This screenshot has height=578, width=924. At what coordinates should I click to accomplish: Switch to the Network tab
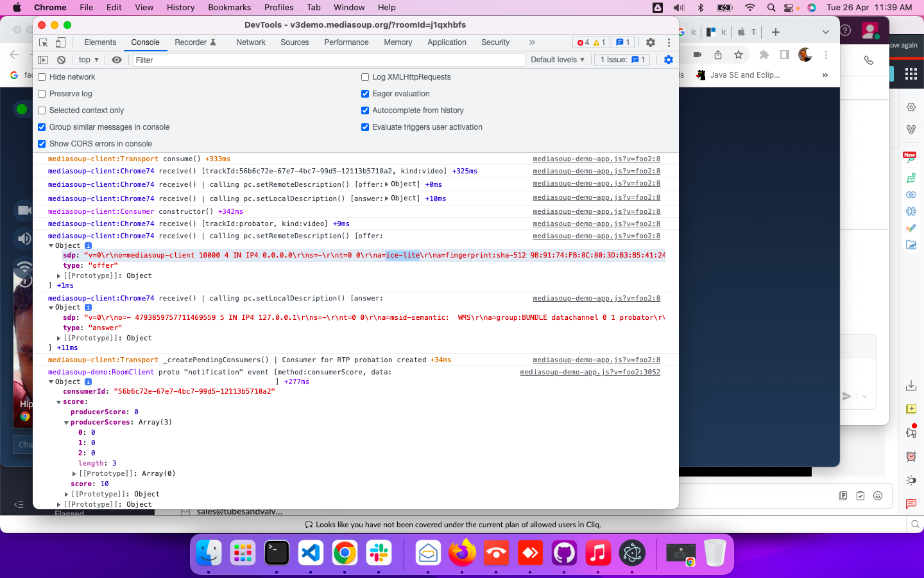[x=250, y=42]
